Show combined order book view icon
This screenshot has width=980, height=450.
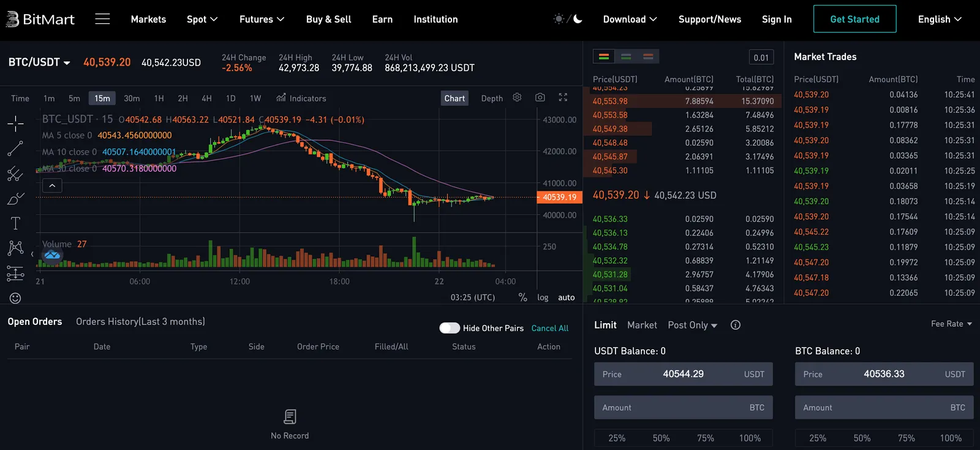[x=604, y=56]
